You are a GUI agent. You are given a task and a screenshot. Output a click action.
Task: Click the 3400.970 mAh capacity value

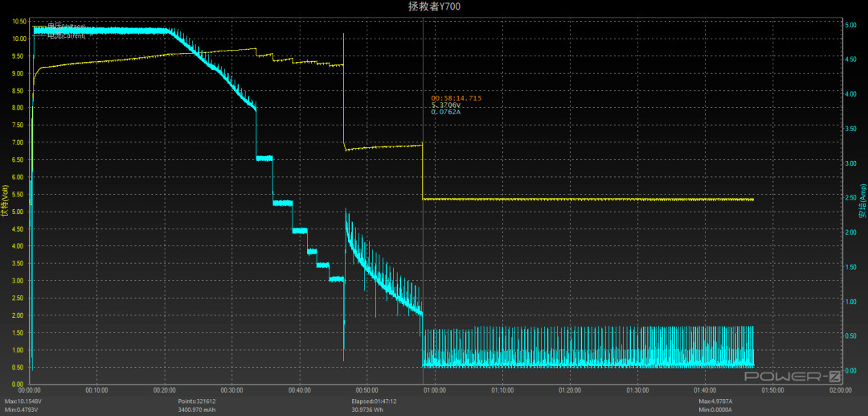pos(197,410)
